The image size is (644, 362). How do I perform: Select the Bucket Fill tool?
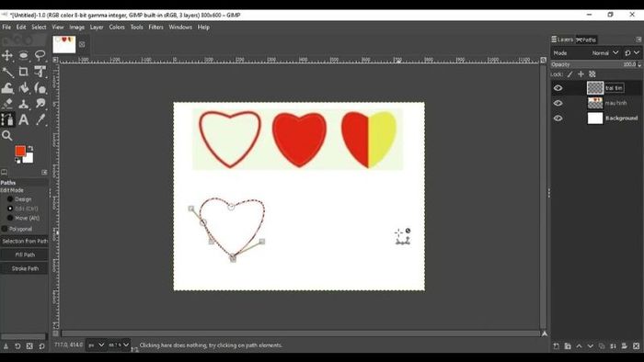(23, 87)
